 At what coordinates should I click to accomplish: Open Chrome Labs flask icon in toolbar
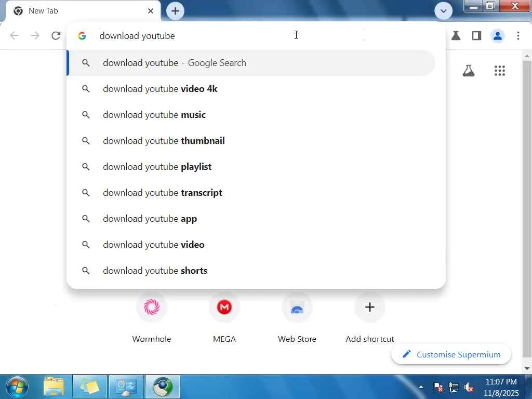[x=456, y=36]
